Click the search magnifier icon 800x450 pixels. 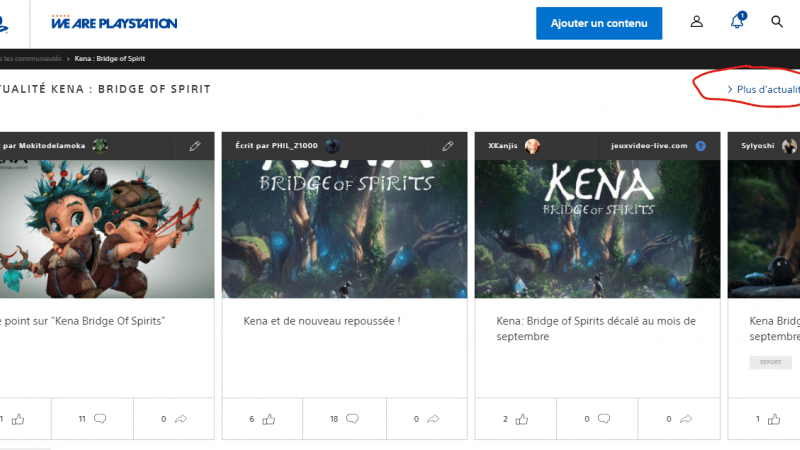click(x=777, y=22)
